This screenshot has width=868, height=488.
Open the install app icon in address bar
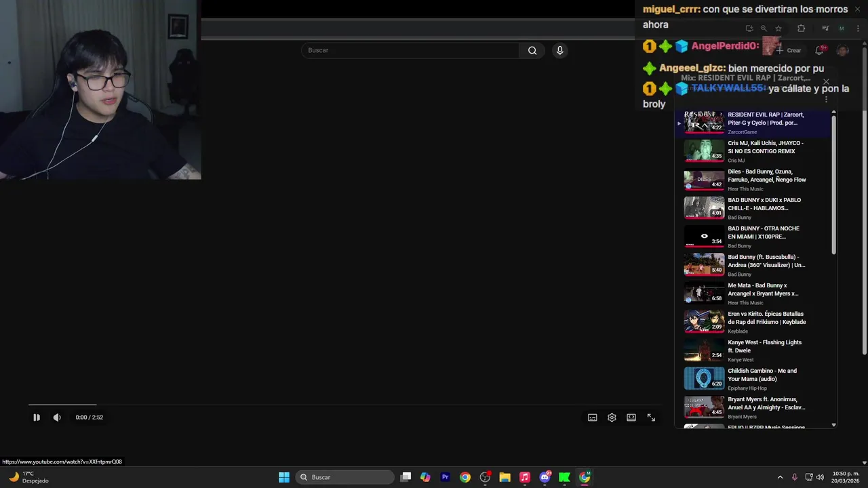[749, 28]
